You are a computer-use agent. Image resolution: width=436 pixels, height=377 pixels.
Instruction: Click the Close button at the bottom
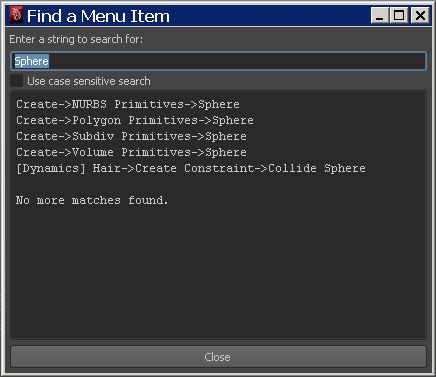tap(218, 357)
